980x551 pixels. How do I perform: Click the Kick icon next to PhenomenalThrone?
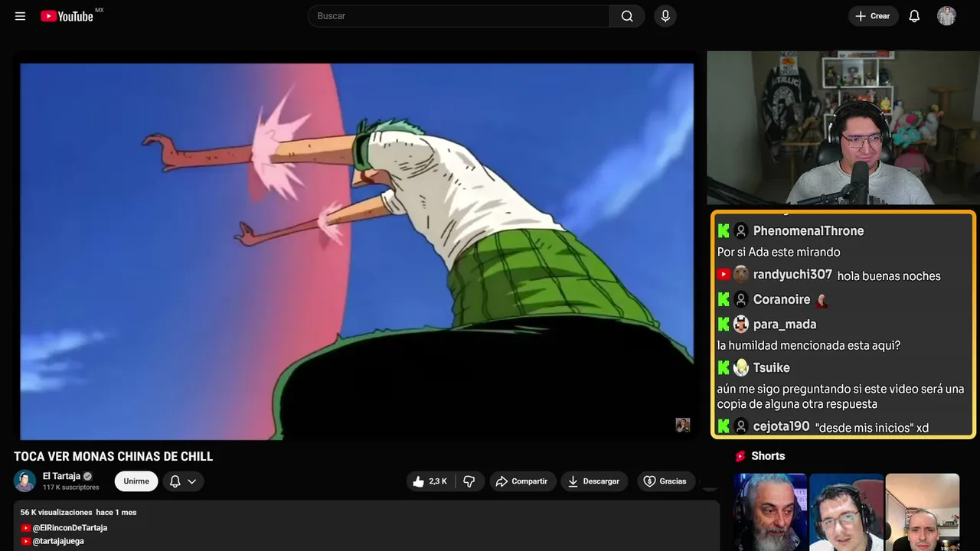(724, 230)
